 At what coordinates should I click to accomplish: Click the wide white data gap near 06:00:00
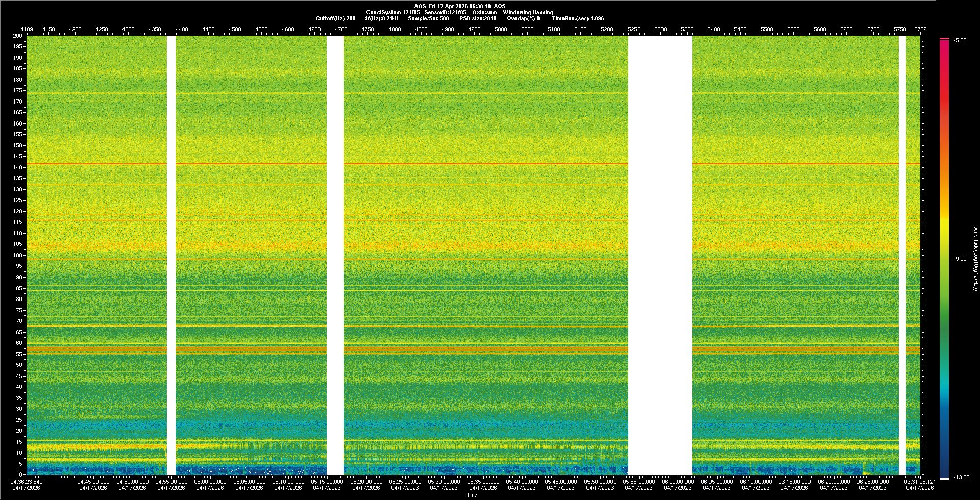click(659, 255)
